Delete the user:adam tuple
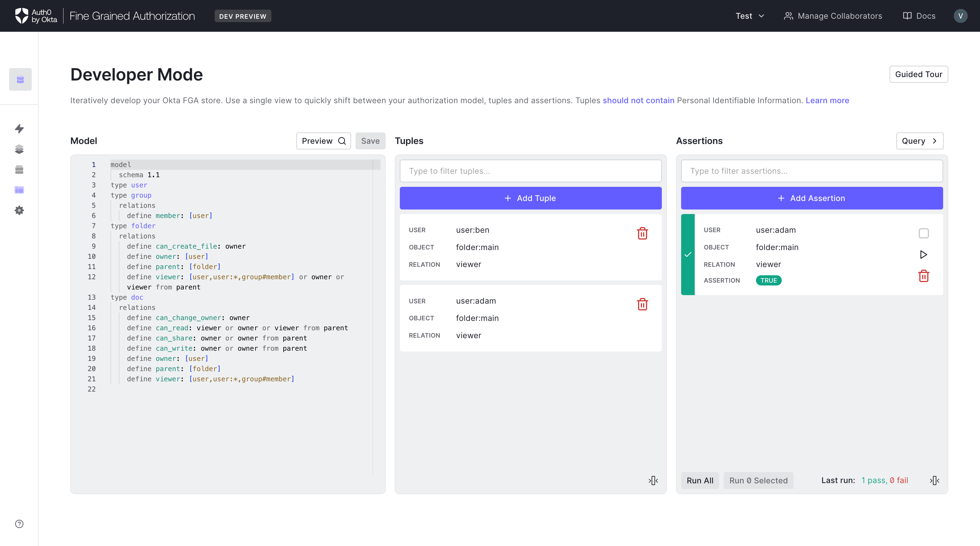This screenshot has width=980, height=546. [642, 304]
